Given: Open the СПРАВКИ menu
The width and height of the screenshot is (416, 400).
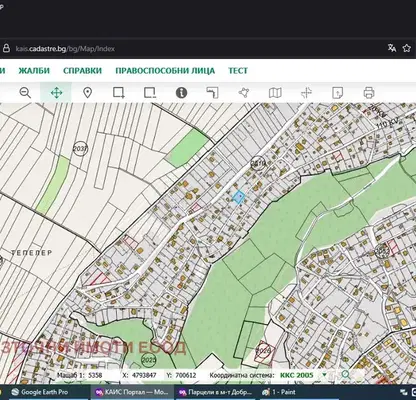Looking at the screenshot, I should point(82,71).
